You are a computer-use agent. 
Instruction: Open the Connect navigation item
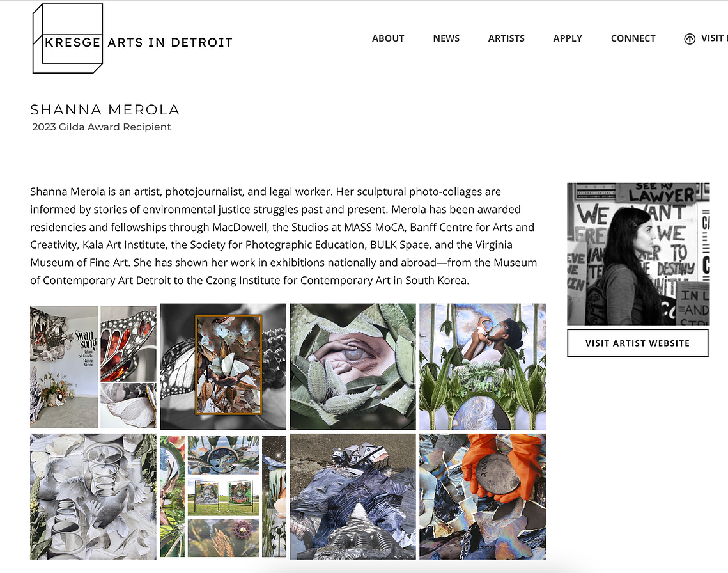[x=633, y=38]
